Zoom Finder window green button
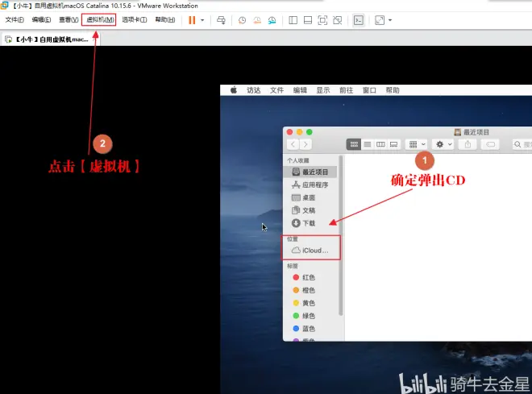532x394 pixels. click(x=309, y=132)
